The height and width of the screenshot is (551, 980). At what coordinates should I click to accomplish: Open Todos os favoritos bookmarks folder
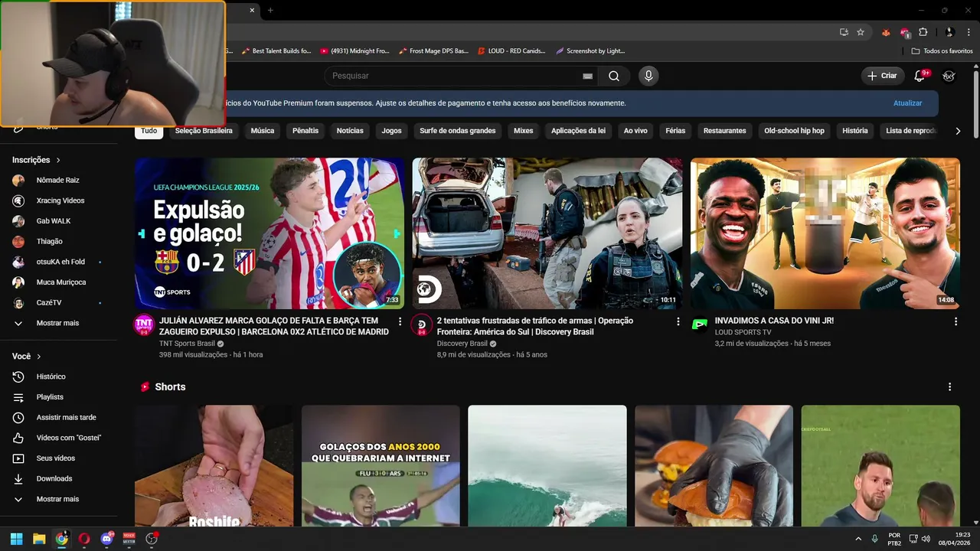click(942, 51)
